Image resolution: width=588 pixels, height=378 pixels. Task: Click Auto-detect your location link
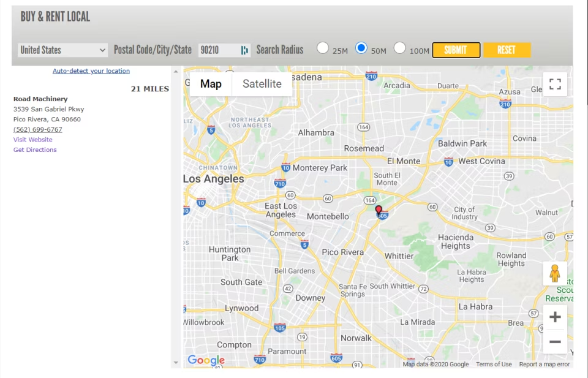tap(91, 71)
